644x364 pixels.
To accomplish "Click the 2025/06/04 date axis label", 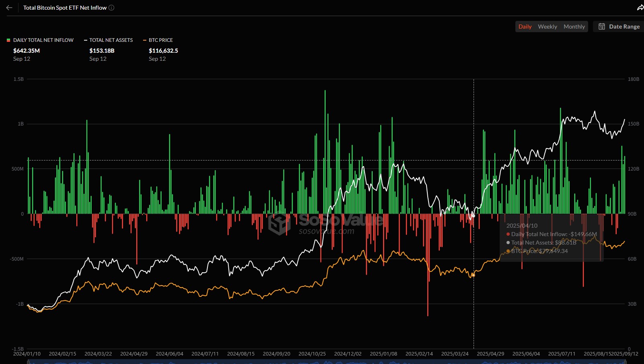I will coord(526,354).
